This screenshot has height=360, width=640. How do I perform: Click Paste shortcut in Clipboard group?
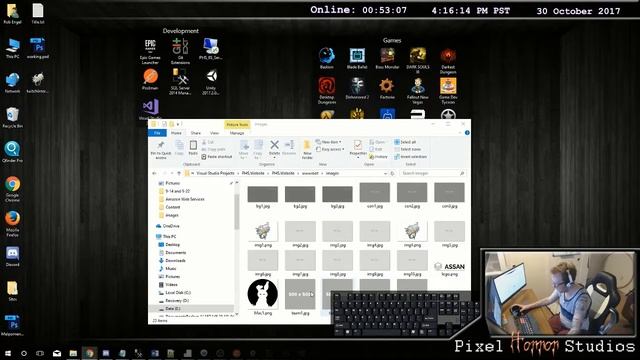click(x=217, y=157)
